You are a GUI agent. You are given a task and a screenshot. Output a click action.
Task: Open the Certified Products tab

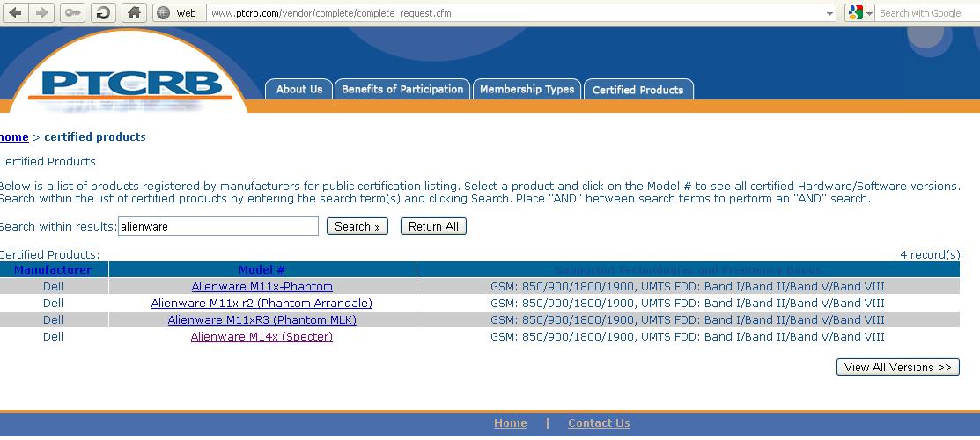[x=638, y=90]
